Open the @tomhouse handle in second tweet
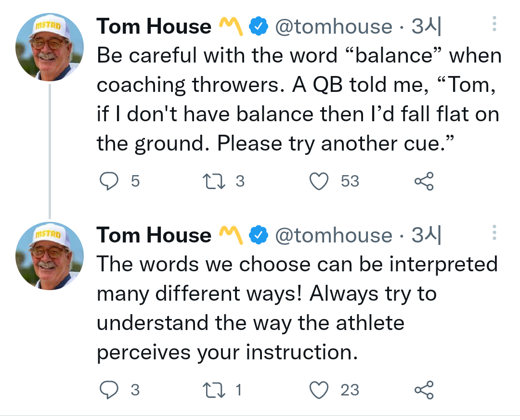The width and height of the screenshot is (520, 420). [x=334, y=235]
